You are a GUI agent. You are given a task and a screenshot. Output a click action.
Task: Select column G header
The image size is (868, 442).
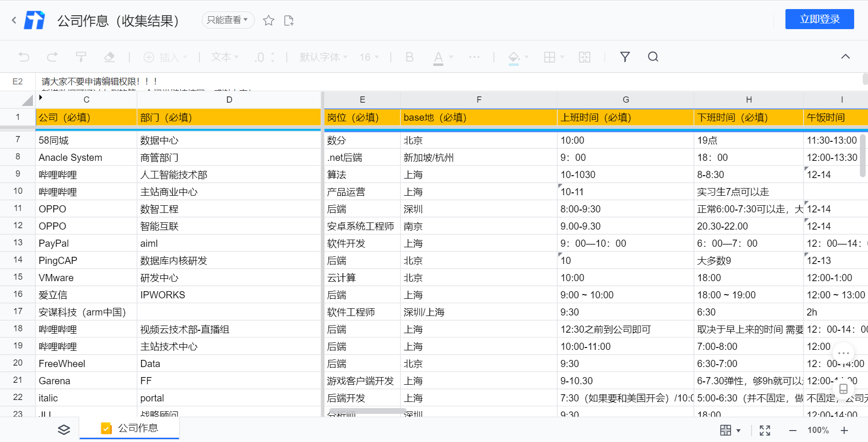click(x=626, y=100)
